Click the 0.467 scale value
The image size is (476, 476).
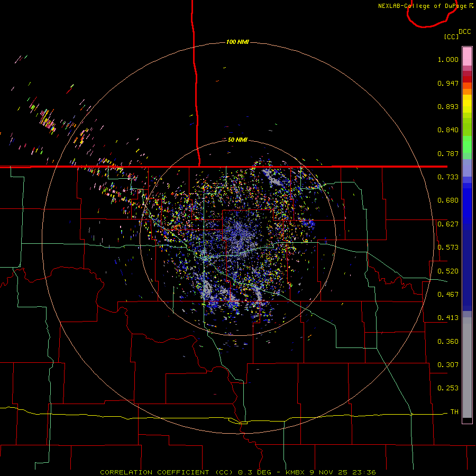(x=448, y=295)
